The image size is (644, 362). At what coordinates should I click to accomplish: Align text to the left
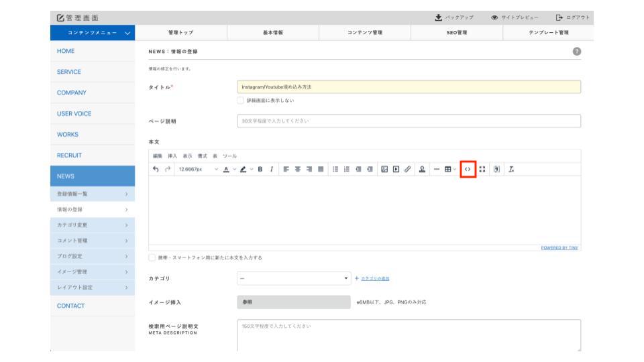286,169
